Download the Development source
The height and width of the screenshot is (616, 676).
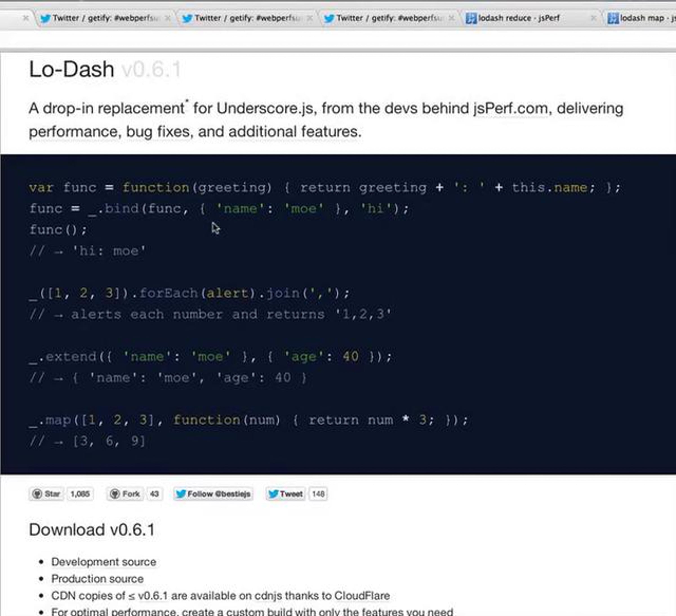pos(104,562)
